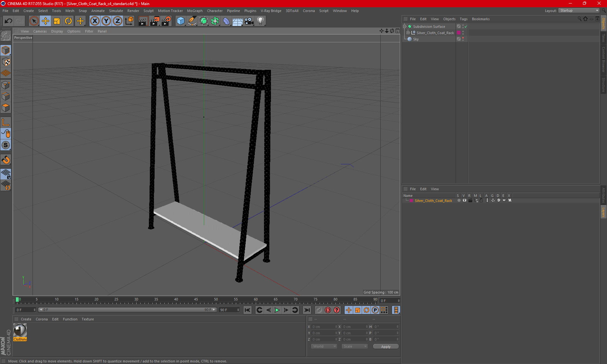Toggle layer view eye icon
Viewport: 607px width, 364px height.
pos(464,200)
